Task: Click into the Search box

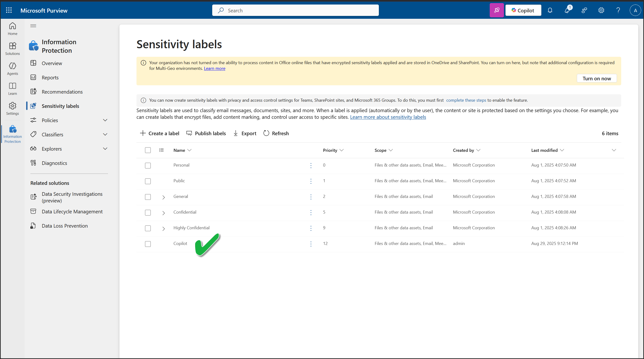Action: click(295, 10)
